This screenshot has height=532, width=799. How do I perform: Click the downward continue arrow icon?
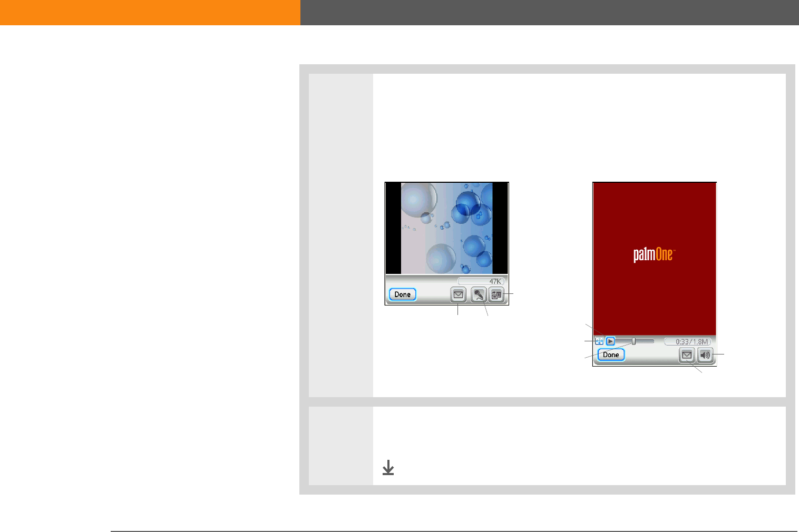point(388,467)
